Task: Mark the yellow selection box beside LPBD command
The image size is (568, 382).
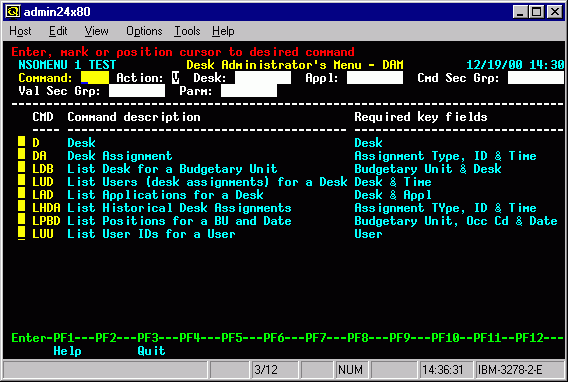Action: point(22,220)
